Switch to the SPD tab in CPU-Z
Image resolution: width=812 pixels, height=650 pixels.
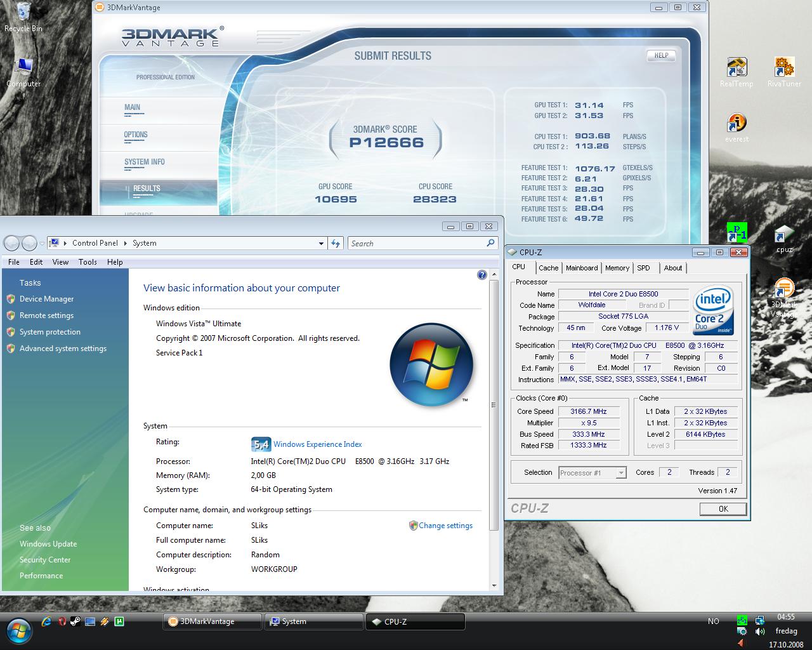coord(643,268)
